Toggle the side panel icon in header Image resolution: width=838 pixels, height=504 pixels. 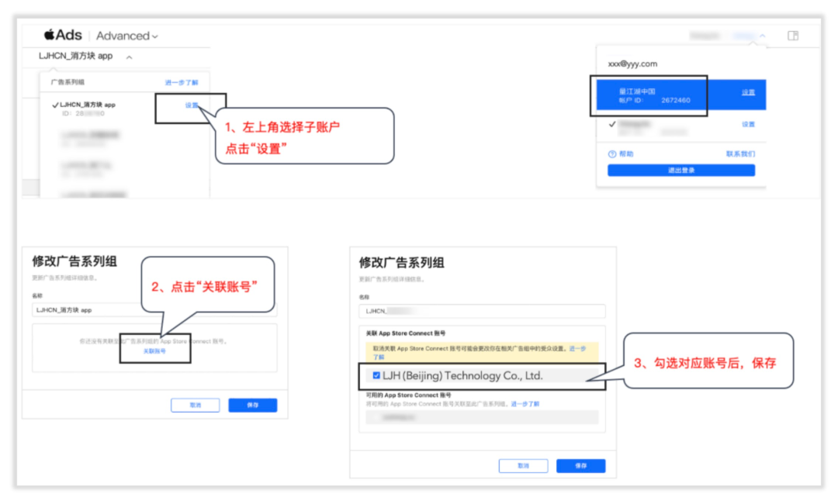pyautogui.click(x=792, y=36)
